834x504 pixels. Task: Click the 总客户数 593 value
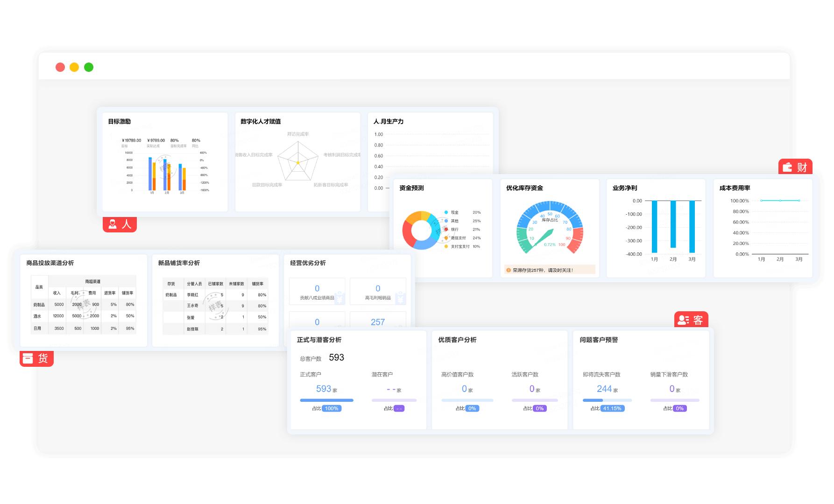pos(336,357)
